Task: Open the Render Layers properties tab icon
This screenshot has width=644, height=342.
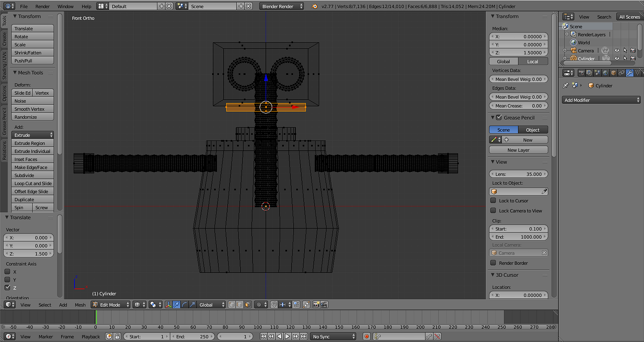Action: coord(589,73)
